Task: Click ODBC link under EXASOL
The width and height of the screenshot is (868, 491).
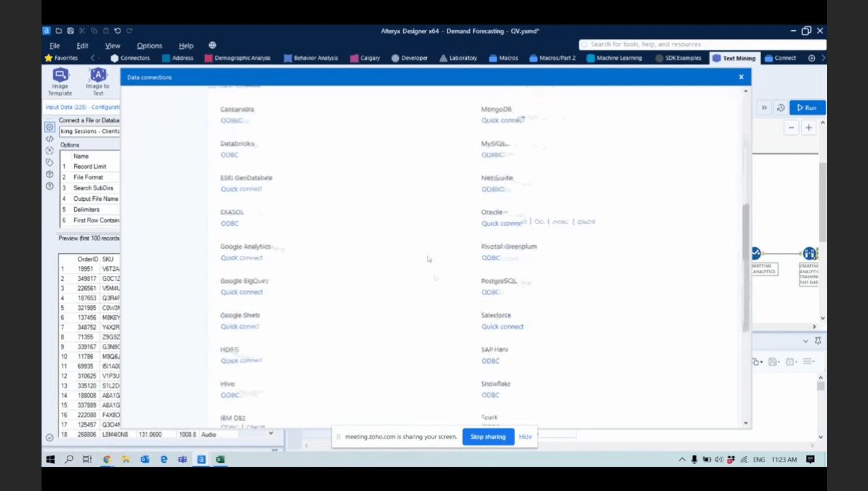Action: pos(229,223)
